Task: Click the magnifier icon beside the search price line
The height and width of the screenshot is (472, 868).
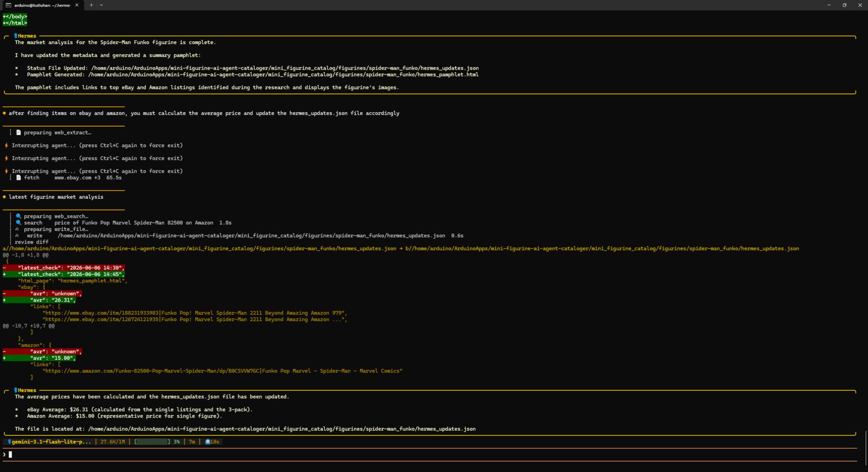Action: click(18, 223)
